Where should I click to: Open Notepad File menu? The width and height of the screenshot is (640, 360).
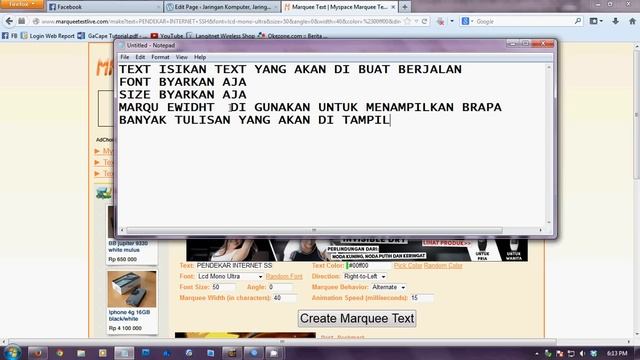point(124,57)
